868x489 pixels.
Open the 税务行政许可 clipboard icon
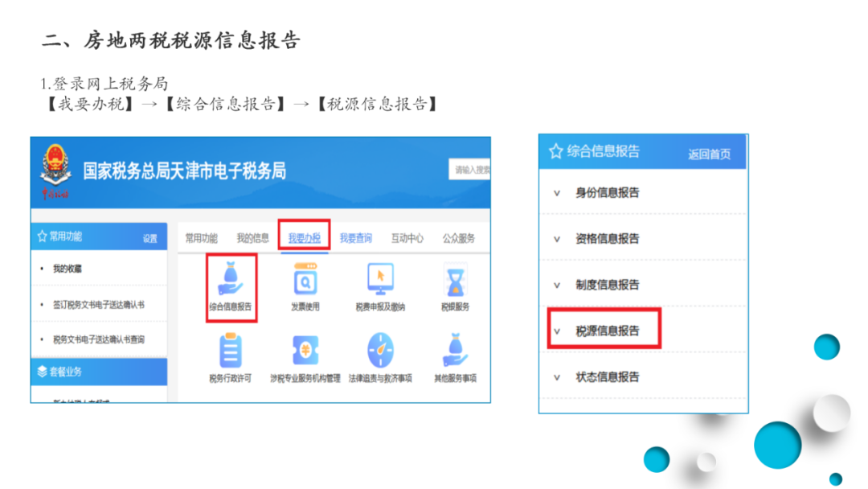coord(231,351)
